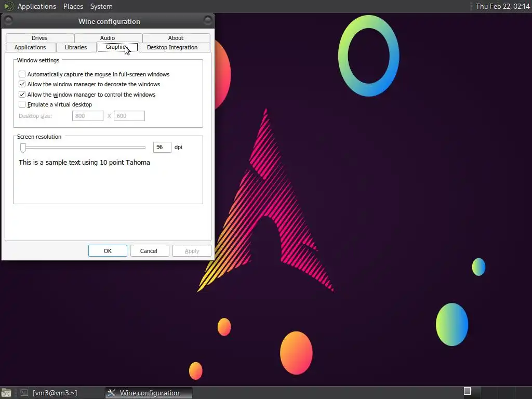Screen dimensions: 532x399
Task: Open the Applications menu logo icon
Action: click(8, 6)
